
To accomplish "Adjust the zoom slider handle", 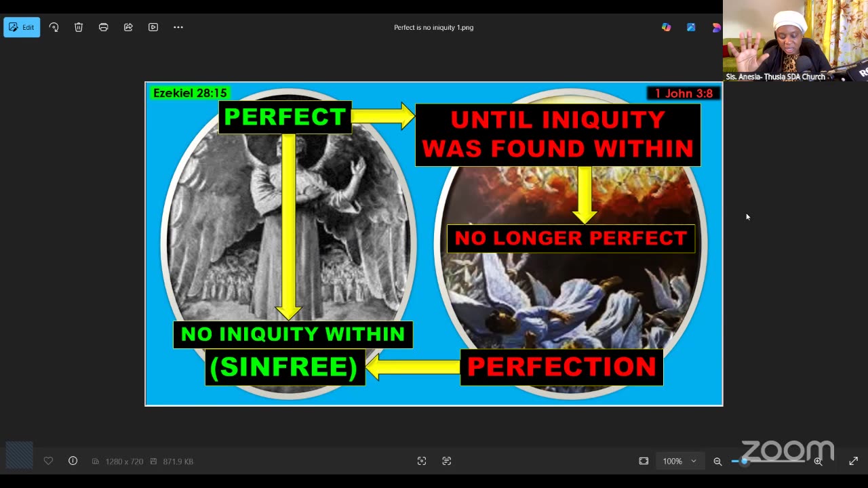I will pyautogui.click(x=744, y=461).
